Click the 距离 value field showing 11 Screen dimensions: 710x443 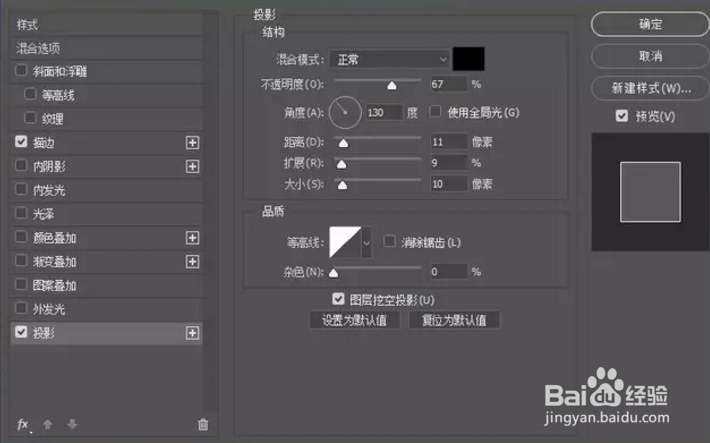coord(448,142)
